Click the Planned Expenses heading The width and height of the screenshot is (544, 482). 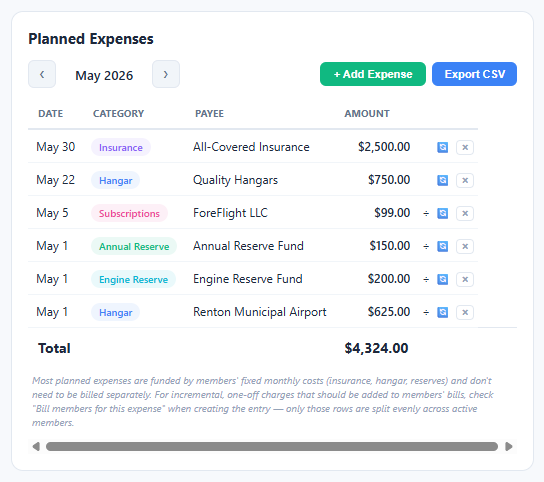[x=91, y=39]
